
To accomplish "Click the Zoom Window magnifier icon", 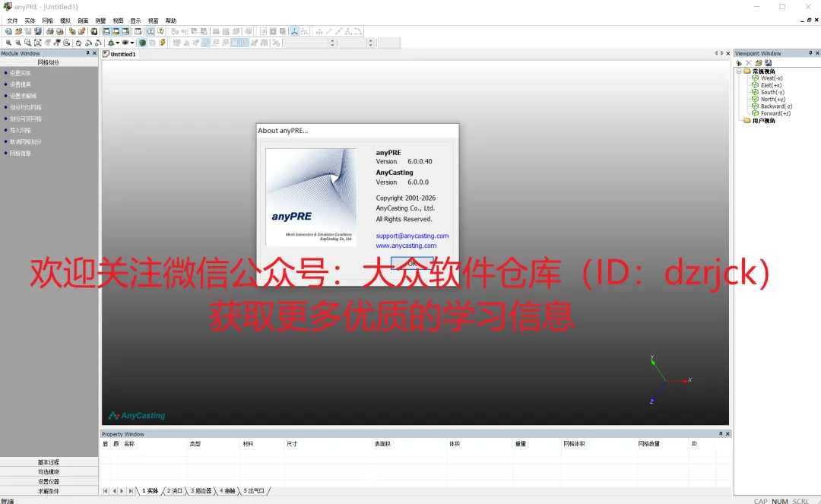I will point(28,43).
